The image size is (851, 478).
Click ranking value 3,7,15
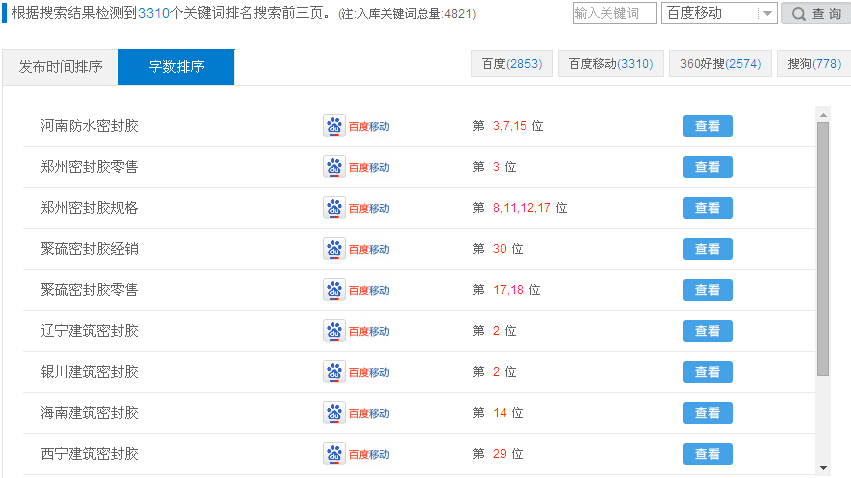tap(510, 126)
